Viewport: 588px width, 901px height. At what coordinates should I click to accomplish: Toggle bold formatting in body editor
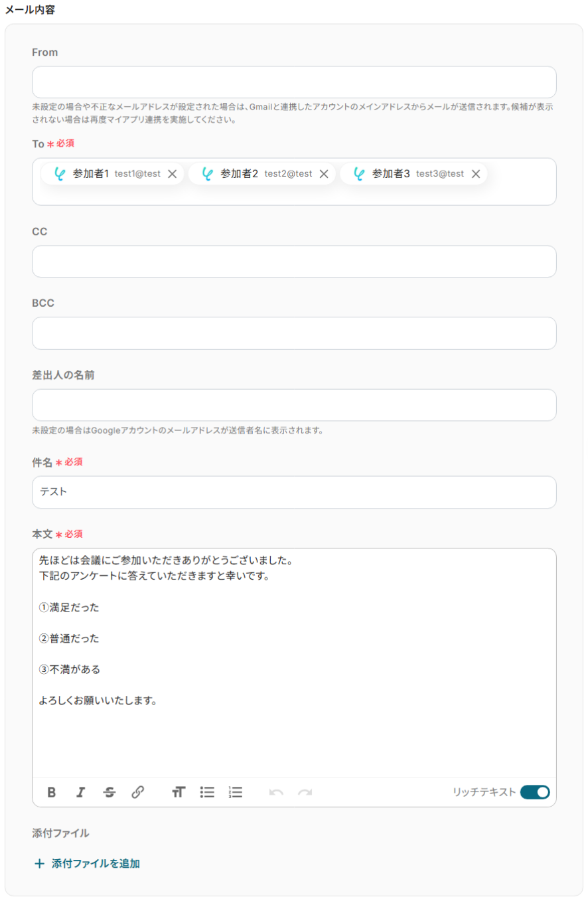coord(52,792)
